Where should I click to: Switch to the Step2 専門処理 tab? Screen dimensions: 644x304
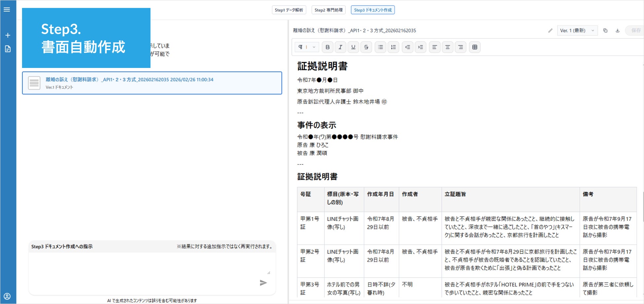(x=329, y=10)
